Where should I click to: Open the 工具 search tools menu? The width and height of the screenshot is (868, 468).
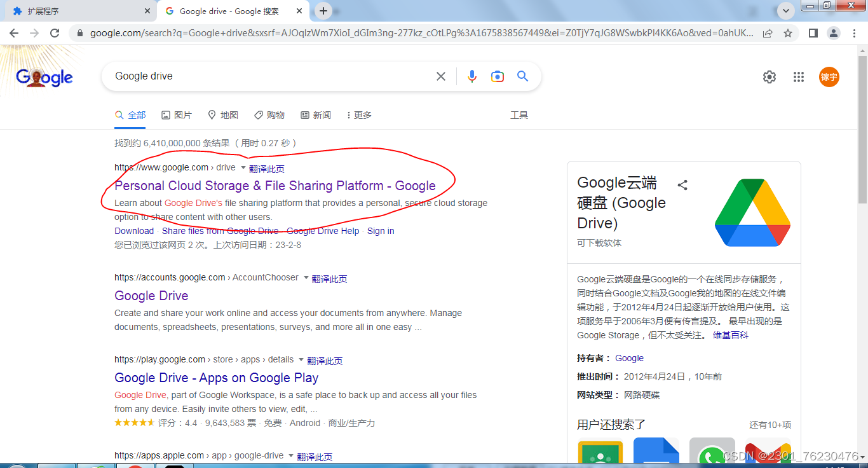coord(519,114)
